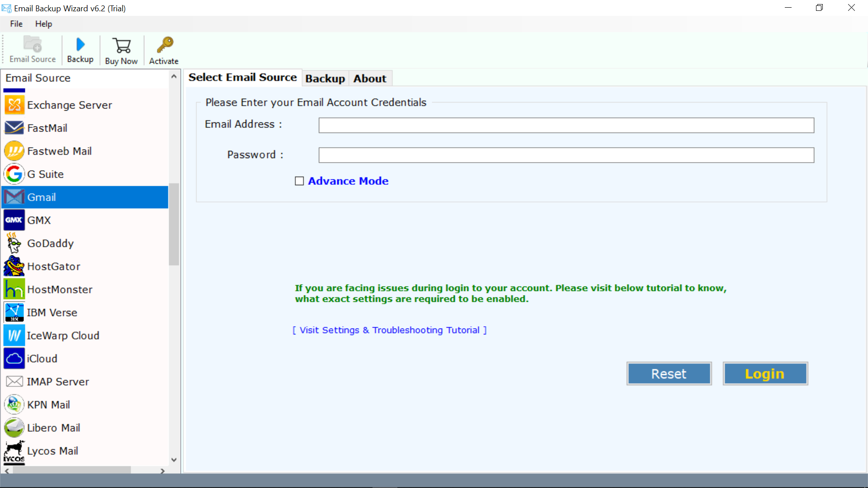Select Gmail text in source list

[42, 197]
